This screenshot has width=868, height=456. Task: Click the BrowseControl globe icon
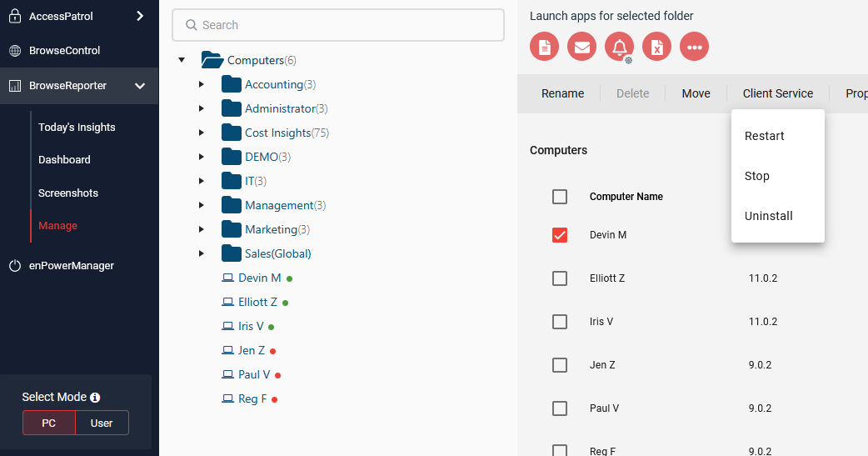tap(15, 51)
